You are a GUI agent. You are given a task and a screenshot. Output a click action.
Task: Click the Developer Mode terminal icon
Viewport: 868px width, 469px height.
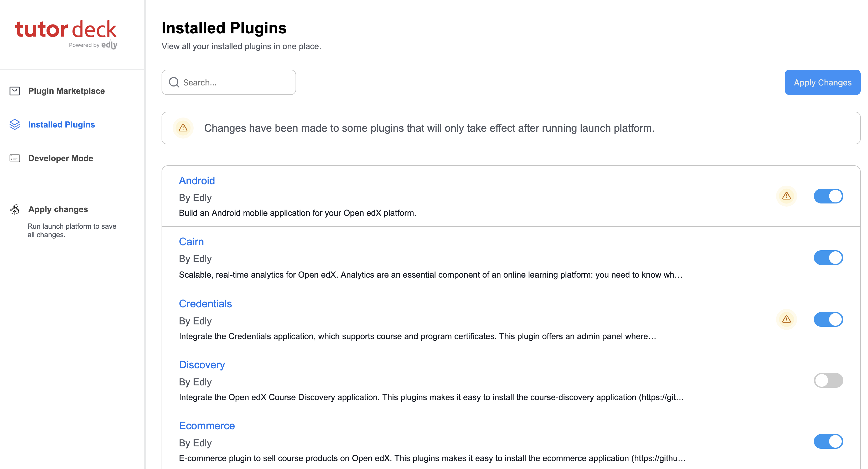[15, 158]
